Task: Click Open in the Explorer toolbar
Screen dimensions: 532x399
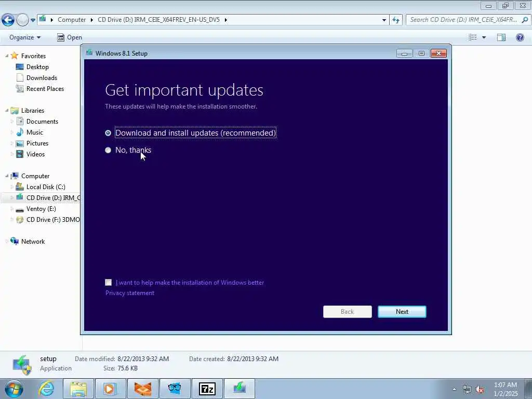Action: [x=70, y=37]
